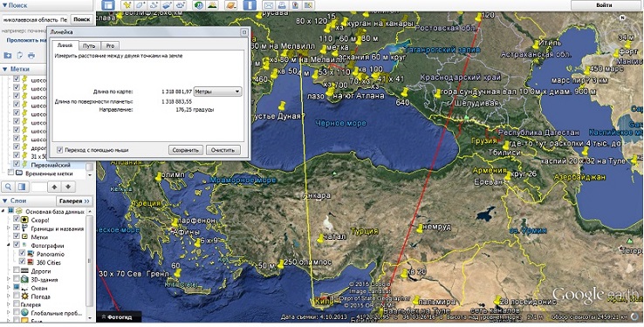The width and height of the screenshot is (644, 327).
Task: Click the copy icon below search
Action: click(x=19, y=56)
